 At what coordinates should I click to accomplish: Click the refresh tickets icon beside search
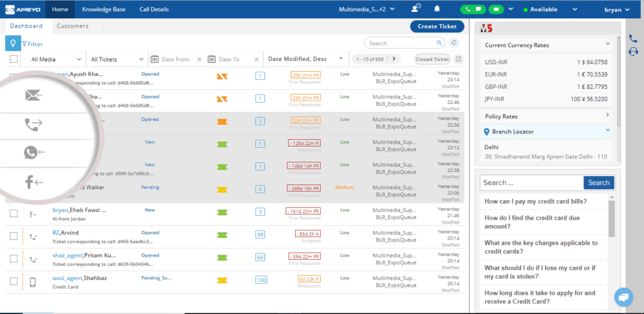click(x=454, y=43)
